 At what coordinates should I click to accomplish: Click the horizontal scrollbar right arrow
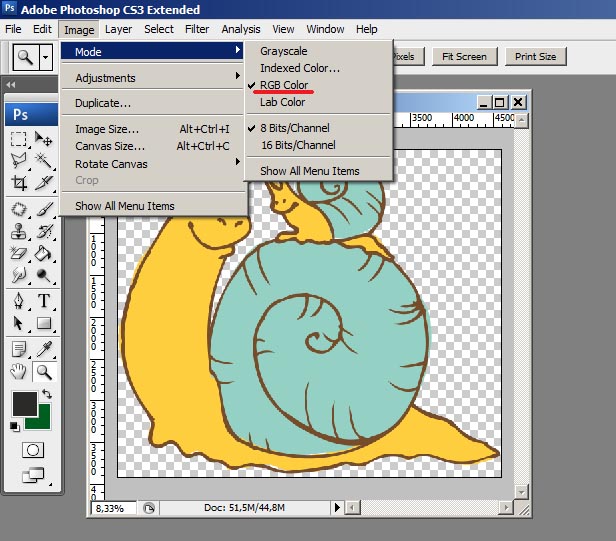[x=506, y=508]
